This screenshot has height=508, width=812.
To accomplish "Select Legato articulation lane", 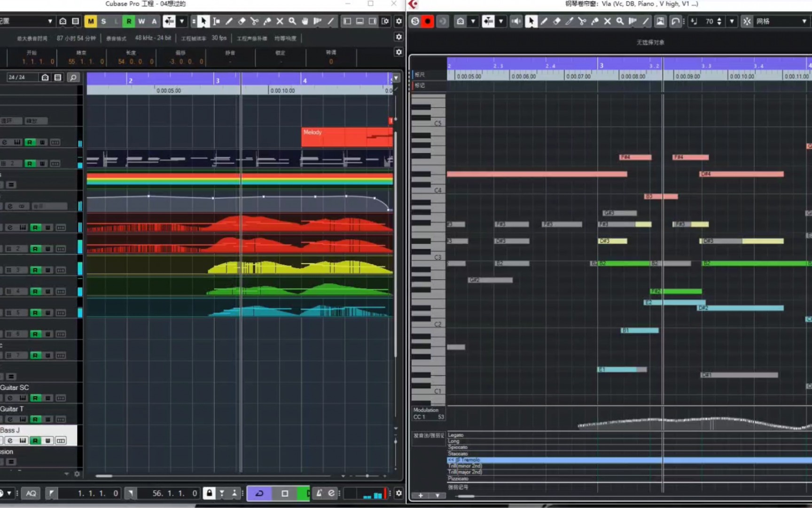I will pos(629,435).
